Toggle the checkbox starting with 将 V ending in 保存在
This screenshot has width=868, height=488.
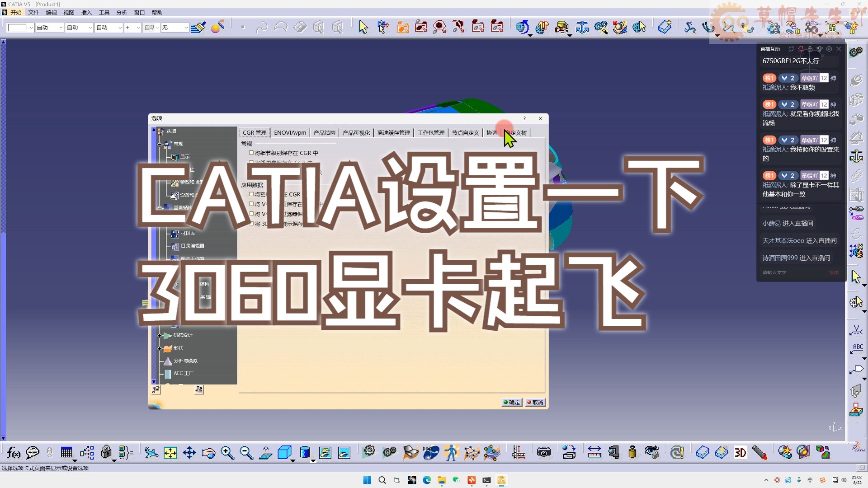tap(251, 204)
